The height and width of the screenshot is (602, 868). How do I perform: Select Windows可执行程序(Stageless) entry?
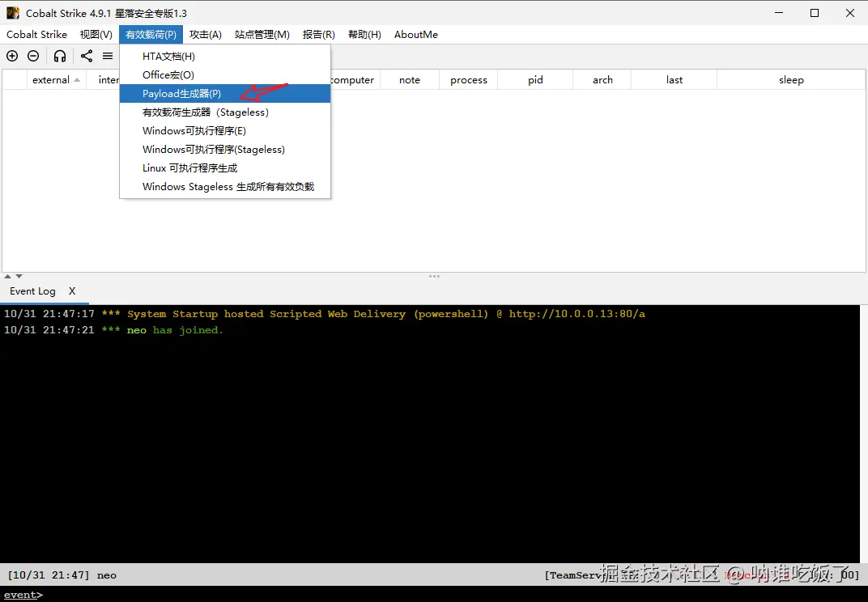[225, 150]
